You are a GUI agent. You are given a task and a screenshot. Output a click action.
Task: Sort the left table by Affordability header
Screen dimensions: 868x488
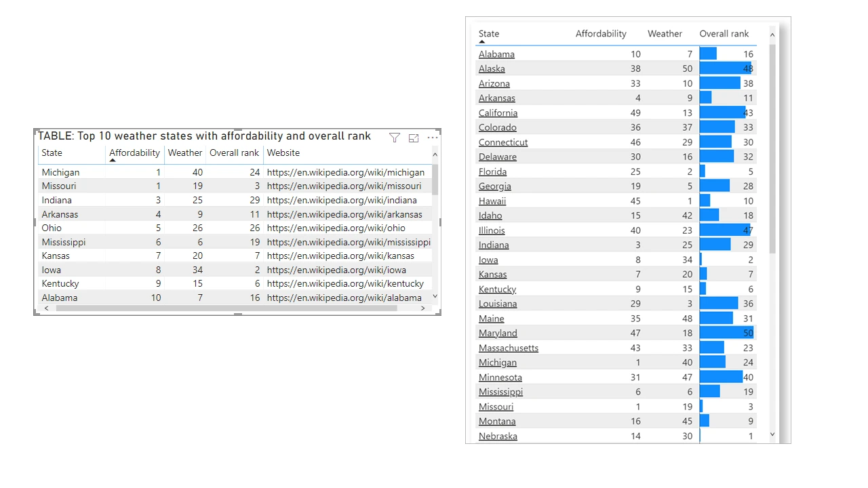[x=134, y=153]
